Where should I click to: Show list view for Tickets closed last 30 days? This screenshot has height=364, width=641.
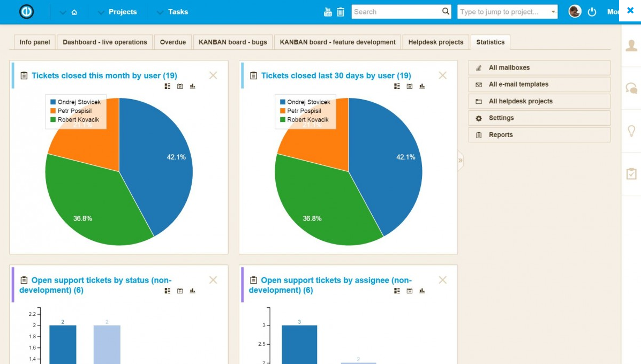397,86
